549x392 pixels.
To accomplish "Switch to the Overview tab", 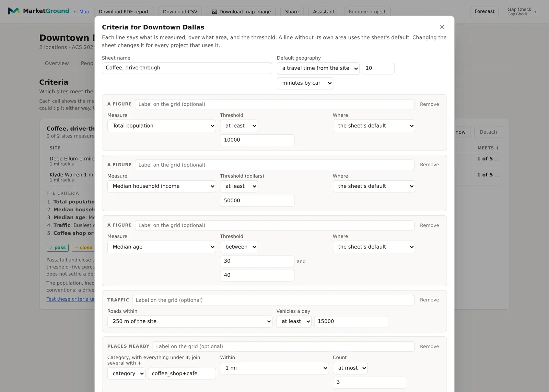I will pyautogui.click(x=57, y=63).
